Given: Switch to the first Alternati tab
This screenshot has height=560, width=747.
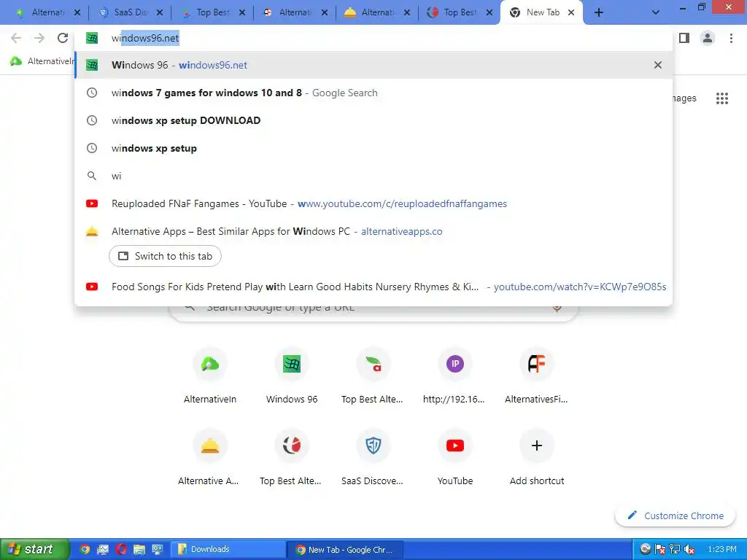Looking at the screenshot, I should point(47,13).
